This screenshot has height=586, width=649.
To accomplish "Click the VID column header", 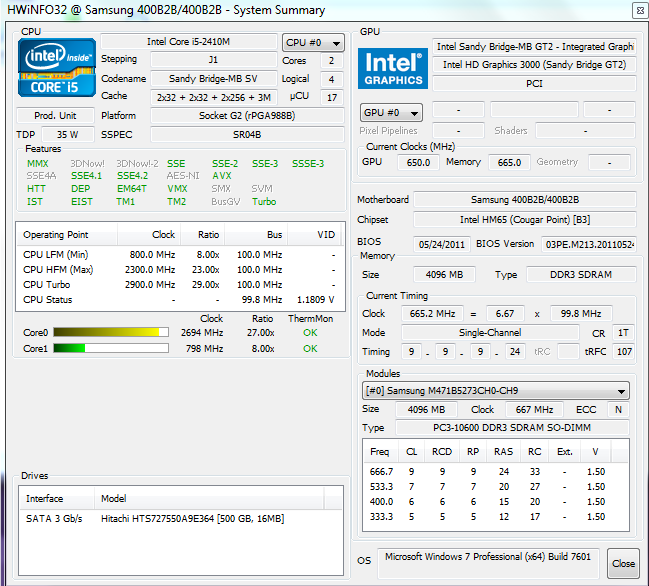I will coord(314,235).
